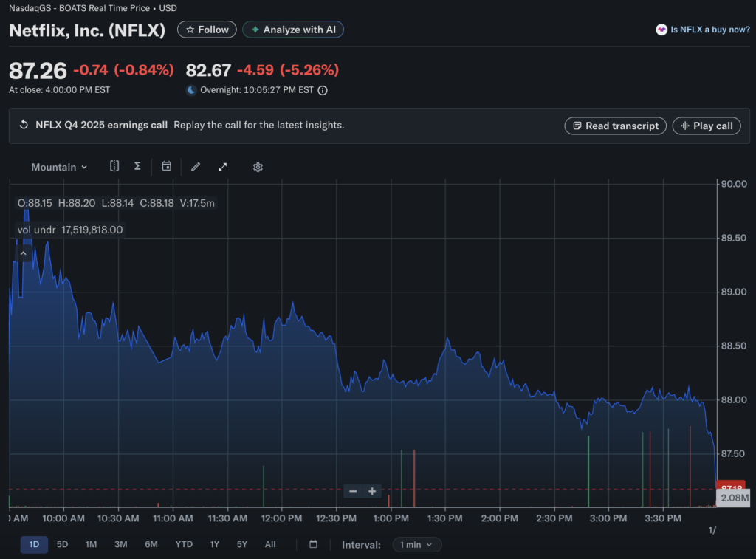
Task: Open the chart comparison icon
Action: [x=114, y=167]
